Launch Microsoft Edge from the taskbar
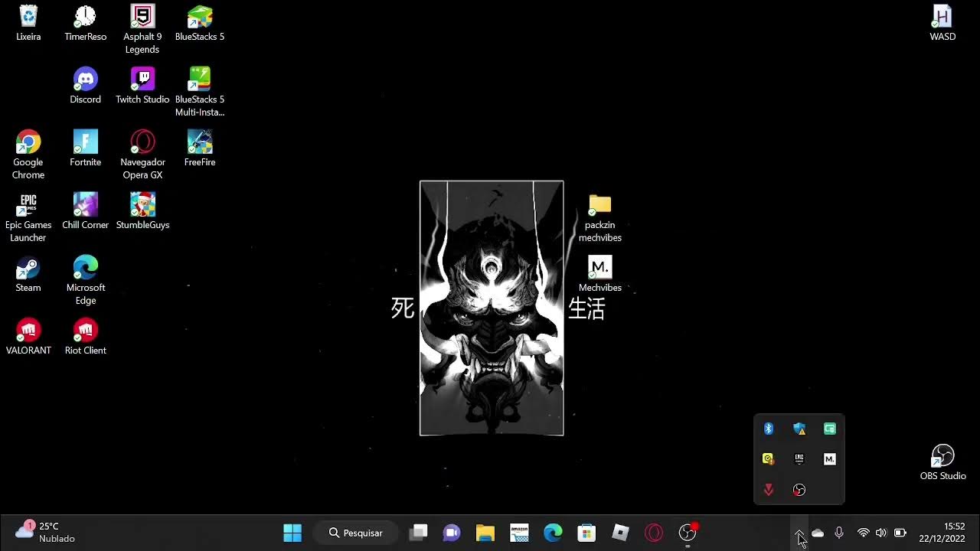 (x=553, y=533)
